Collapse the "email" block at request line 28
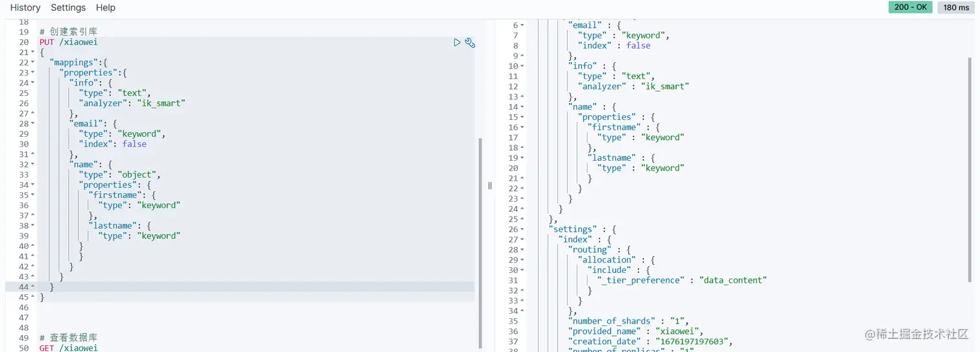 pos(33,124)
